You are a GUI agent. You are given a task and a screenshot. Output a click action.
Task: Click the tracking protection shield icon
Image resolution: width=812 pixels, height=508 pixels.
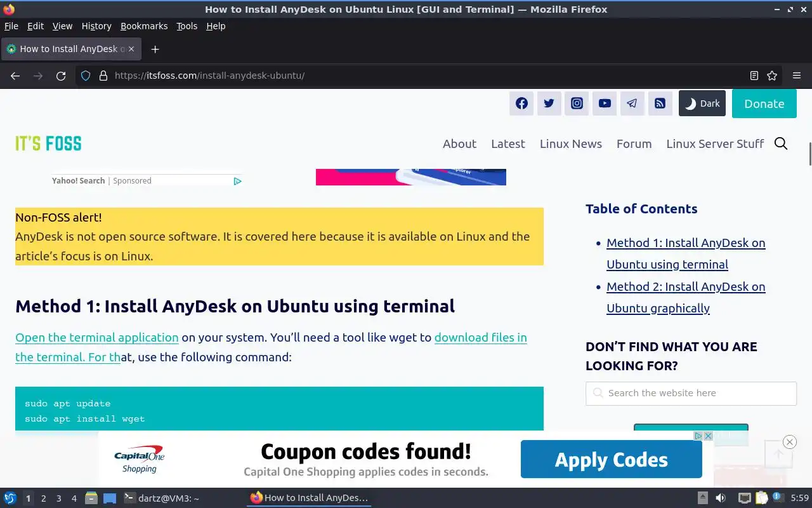click(86, 76)
